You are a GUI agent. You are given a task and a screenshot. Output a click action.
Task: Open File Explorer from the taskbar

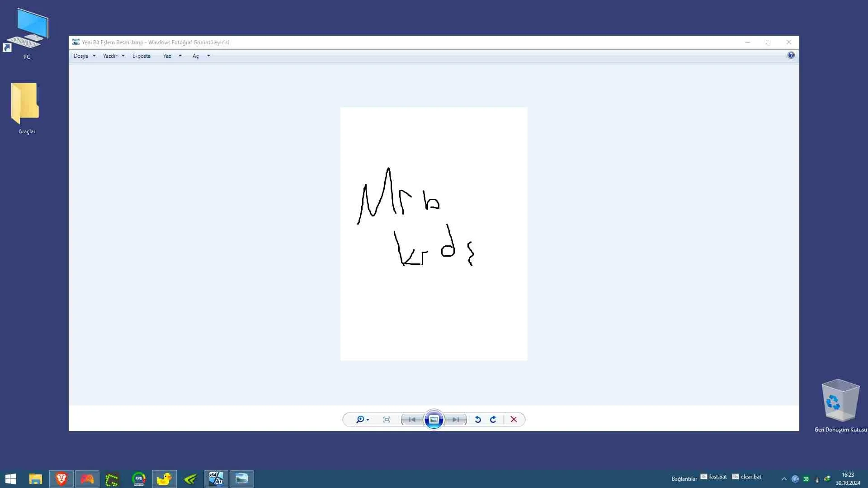point(36,479)
